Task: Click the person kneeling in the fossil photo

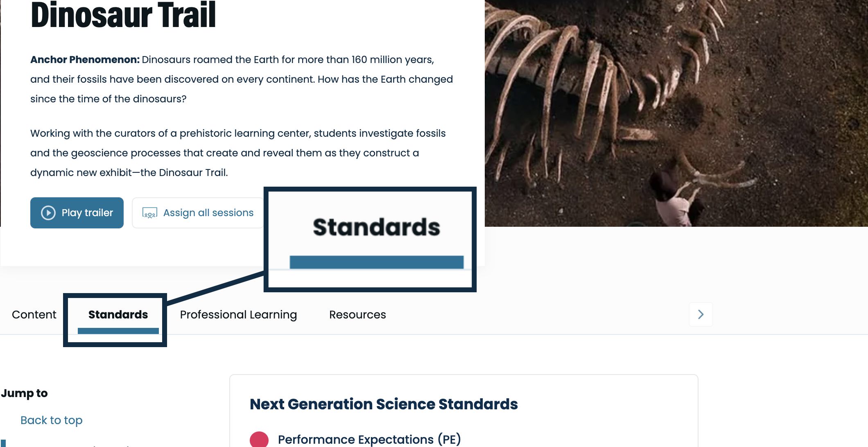Action: [671, 196]
